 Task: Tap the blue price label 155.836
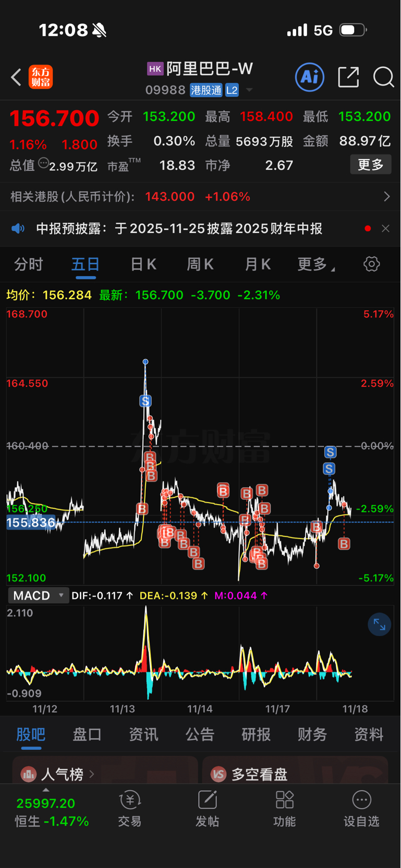click(x=31, y=522)
